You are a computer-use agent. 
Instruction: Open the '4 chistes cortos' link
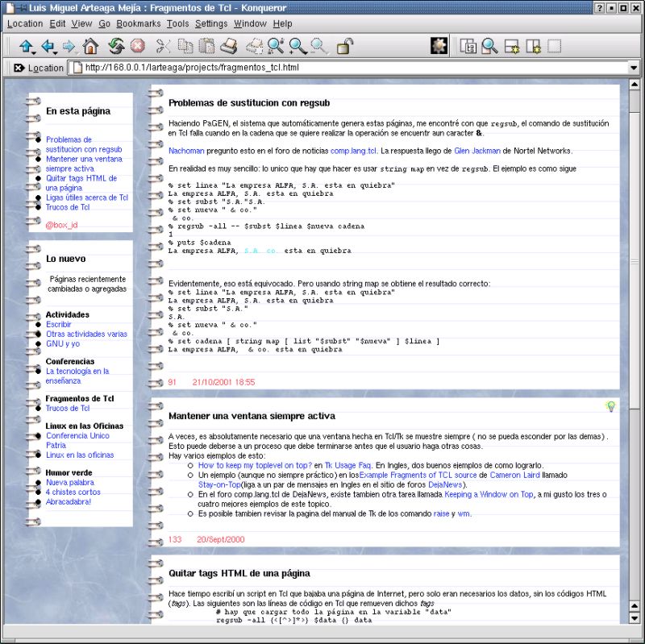(73, 492)
